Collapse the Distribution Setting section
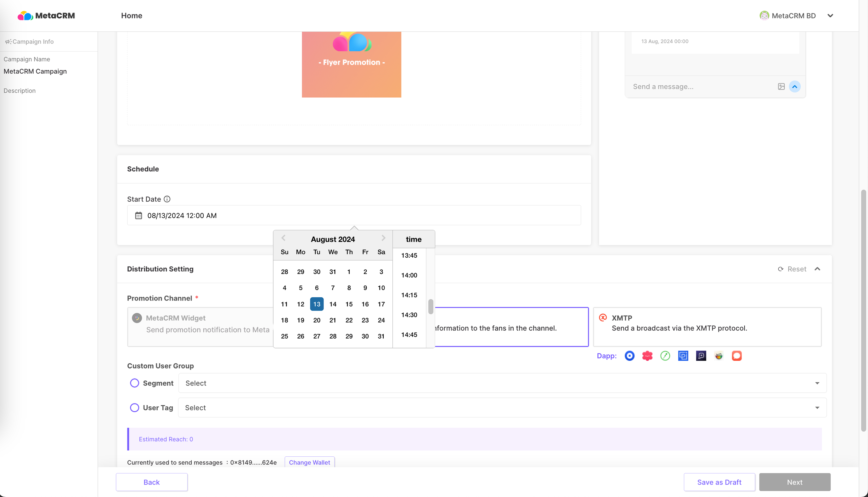The width and height of the screenshot is (868, 497). (817, 269)
